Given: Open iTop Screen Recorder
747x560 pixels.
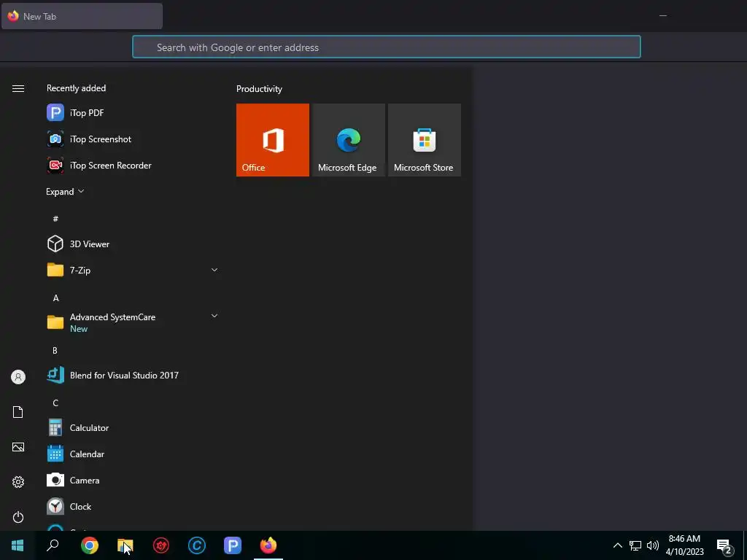Looking at the screenshot, I should 132,166.
